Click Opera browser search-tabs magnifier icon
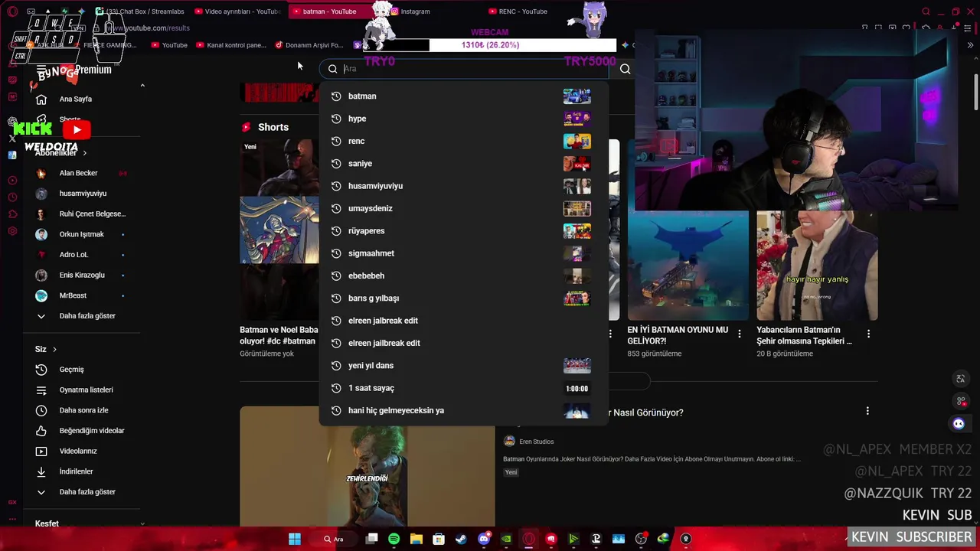 pyautogui.click(x=926, y=11)
